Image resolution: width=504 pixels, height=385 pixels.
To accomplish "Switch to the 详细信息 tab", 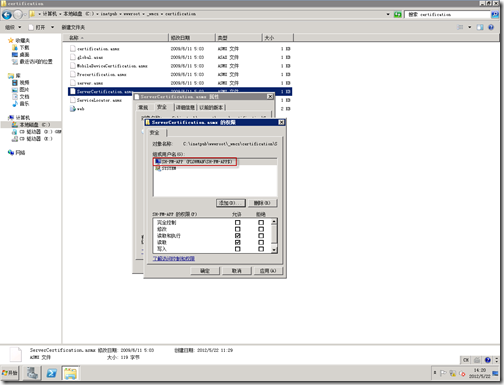I will (x=185, y=107).
